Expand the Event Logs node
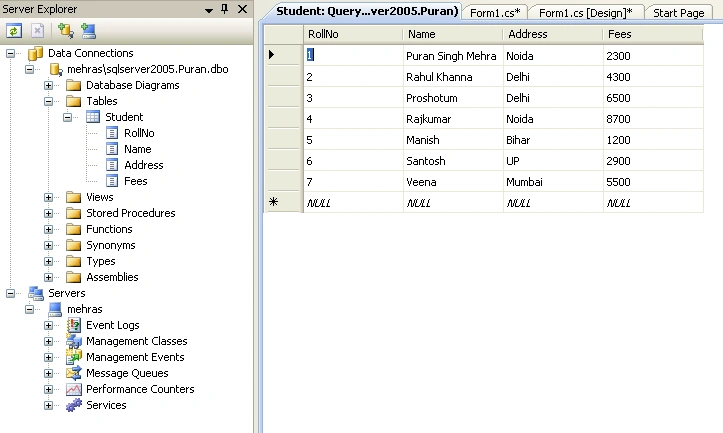Image resolution: width=723 pixels, height=433 pixels. [x=48, y=325]
